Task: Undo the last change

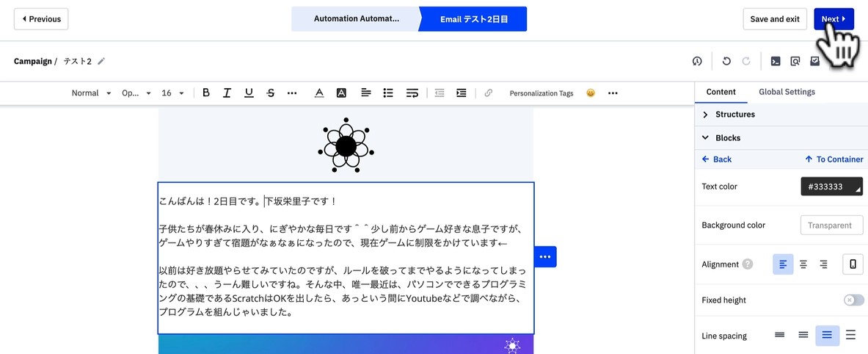Action: coord(726,62)
